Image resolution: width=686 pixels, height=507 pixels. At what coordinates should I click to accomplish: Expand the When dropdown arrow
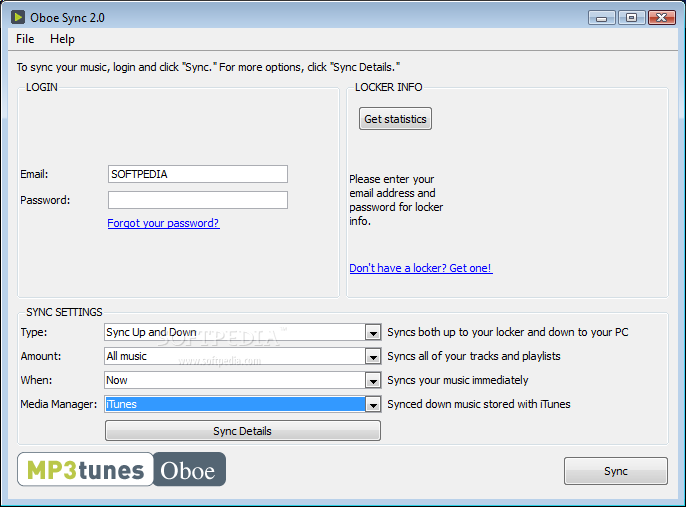click(373, 381)
